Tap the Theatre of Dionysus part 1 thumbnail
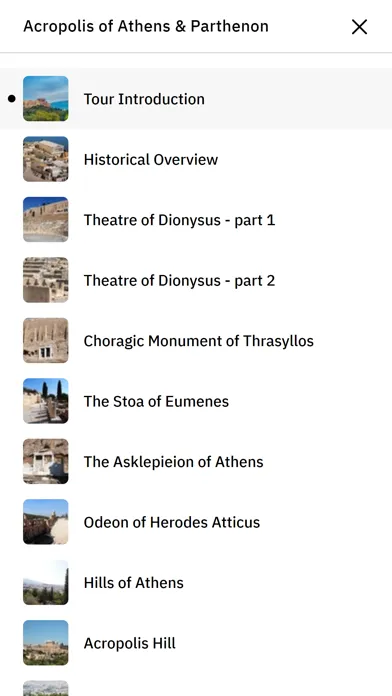 tap(46, 219)
